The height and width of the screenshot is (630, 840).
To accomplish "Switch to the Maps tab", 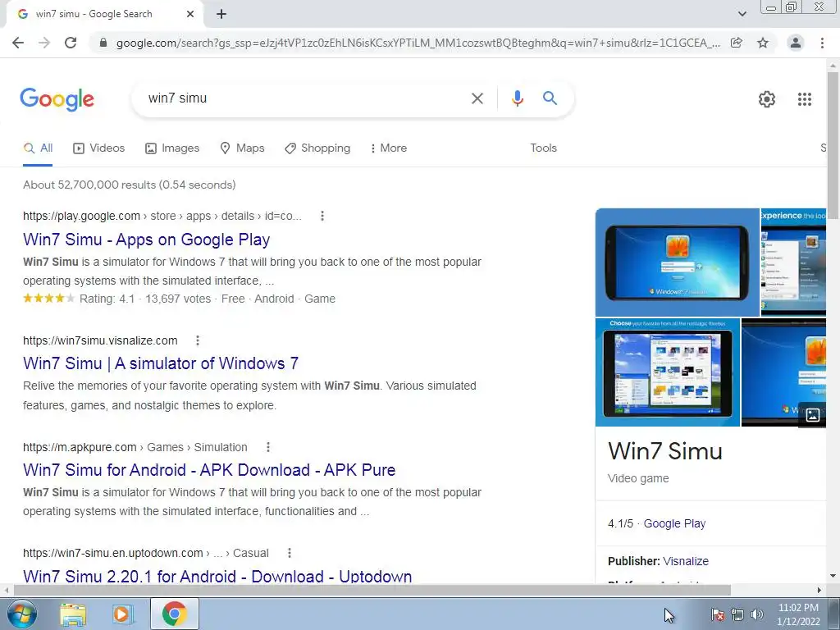I will tap(242, 148).
